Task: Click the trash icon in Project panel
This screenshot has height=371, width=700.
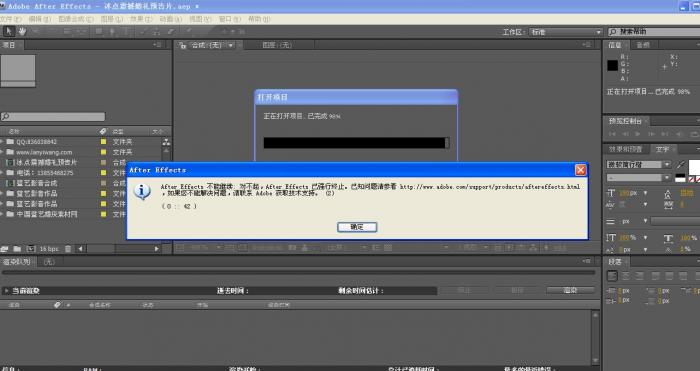Action: 68,249
